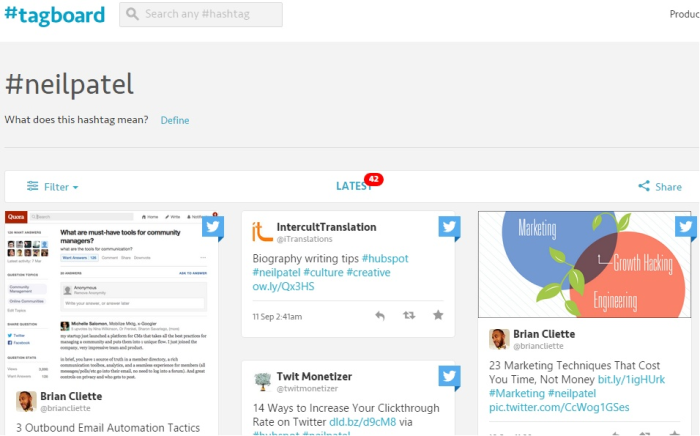
Task: Click Brian Cliette's avatar on the Venn diagram card
Action: (x=499, y=339)
